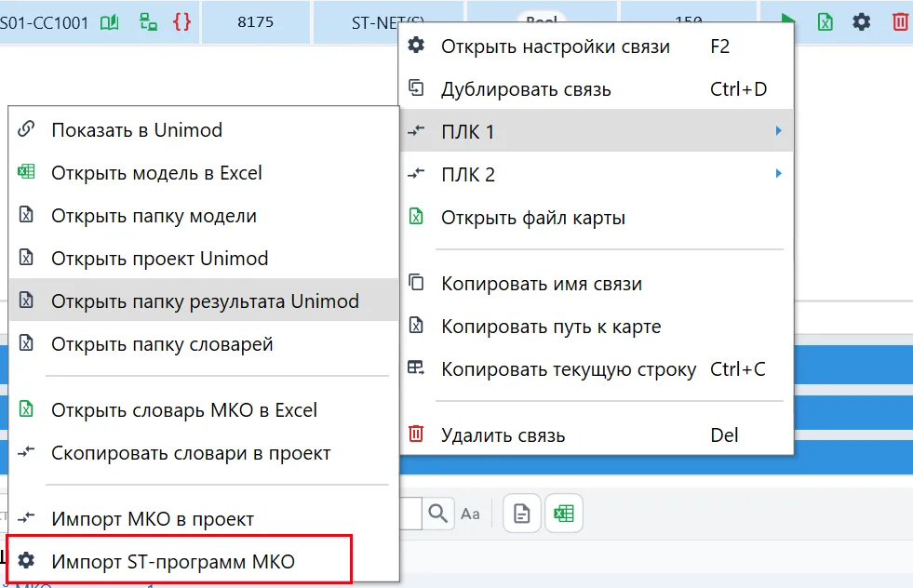
Task: Select Открыть модель в Excel
Action: click(204, 172)
